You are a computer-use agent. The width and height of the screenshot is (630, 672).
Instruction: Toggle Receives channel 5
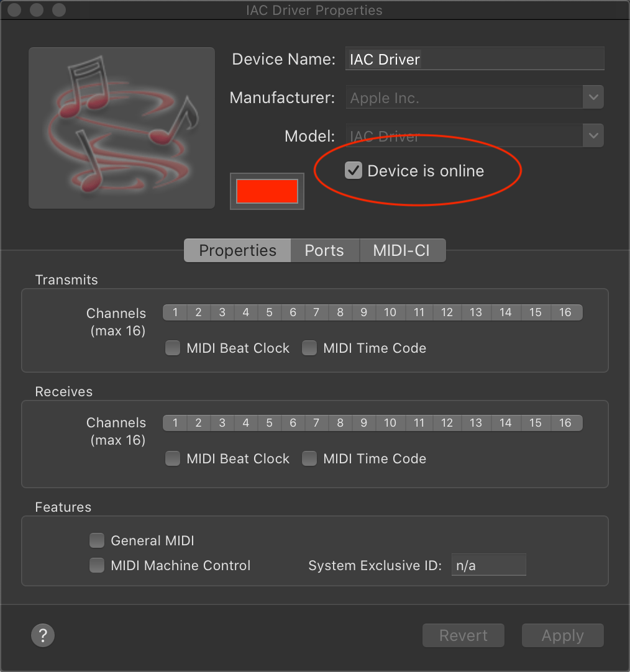269,423
